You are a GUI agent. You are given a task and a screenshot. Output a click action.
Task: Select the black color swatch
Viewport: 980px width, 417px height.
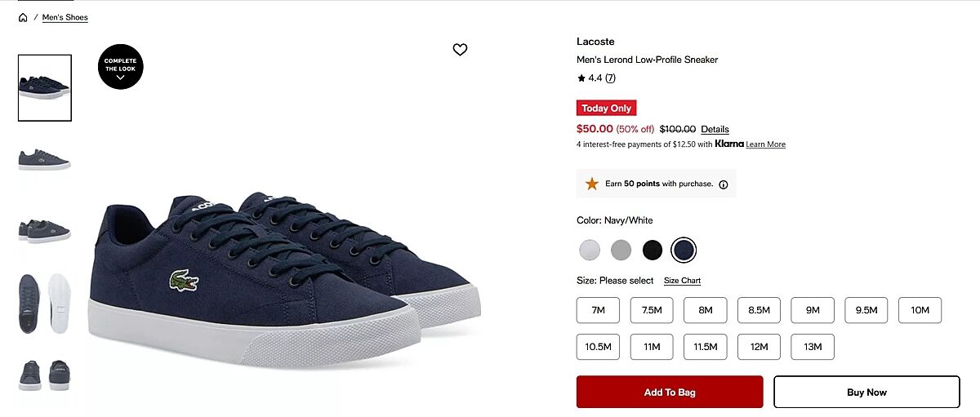652,250
